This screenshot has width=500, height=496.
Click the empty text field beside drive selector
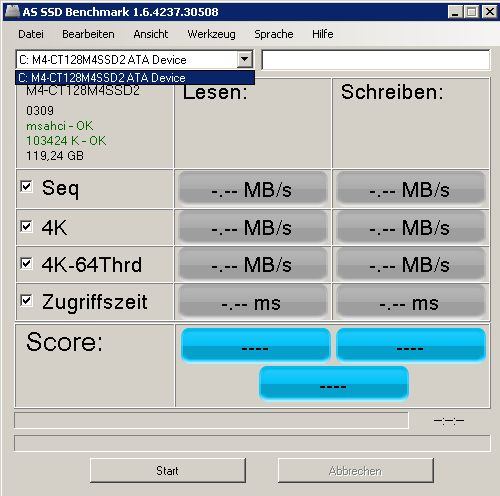pyautogui.click(x=376, y=60)
